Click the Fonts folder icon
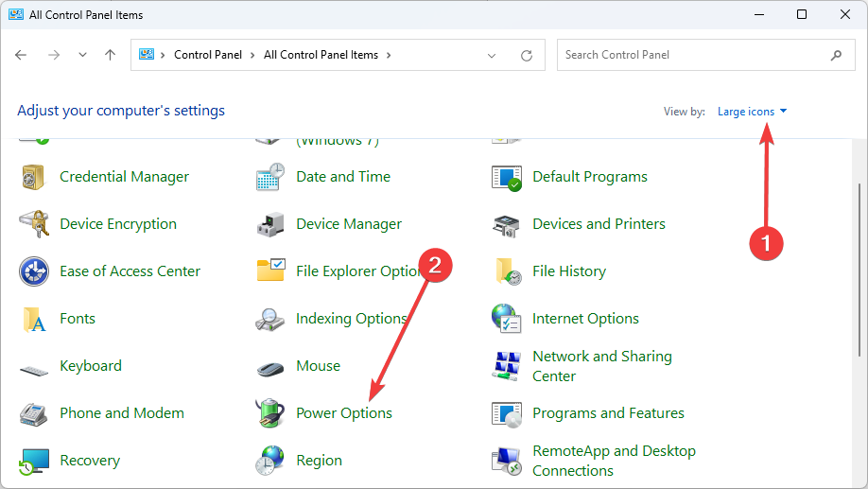This screenshot has height=489, width=868. [34, 319]
